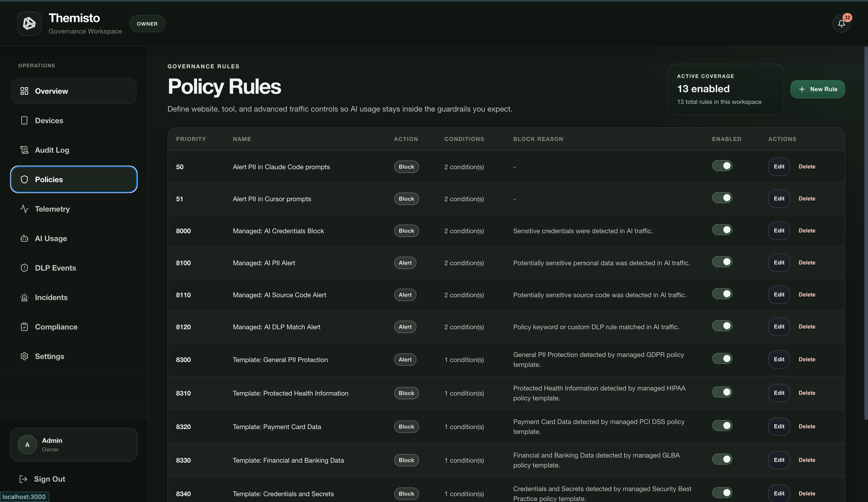Disable Managed: AI Credentials Block rule
The width and height of the screenshot is (868, 502).
coord(722,230)
